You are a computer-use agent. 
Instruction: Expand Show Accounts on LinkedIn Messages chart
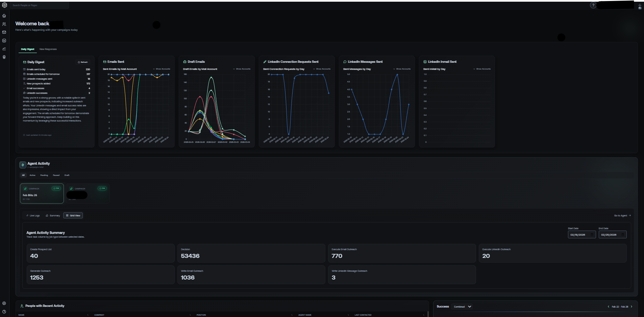[402, 69]
